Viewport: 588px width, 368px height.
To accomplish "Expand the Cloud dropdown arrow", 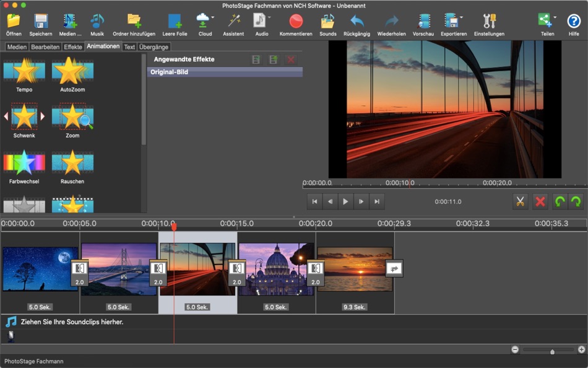I will click(x=213, y=17).
